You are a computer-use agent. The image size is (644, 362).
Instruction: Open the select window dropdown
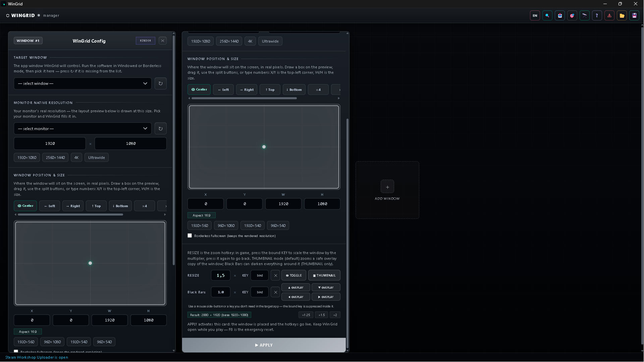click(x=83, y=83)
